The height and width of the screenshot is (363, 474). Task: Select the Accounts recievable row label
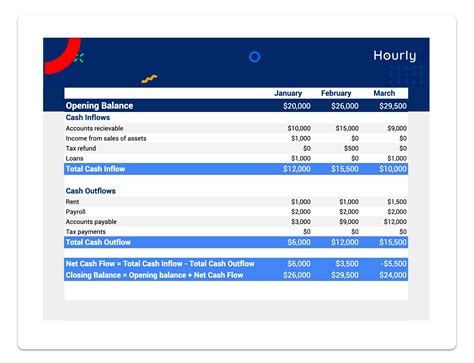click(x=94, y=128)
